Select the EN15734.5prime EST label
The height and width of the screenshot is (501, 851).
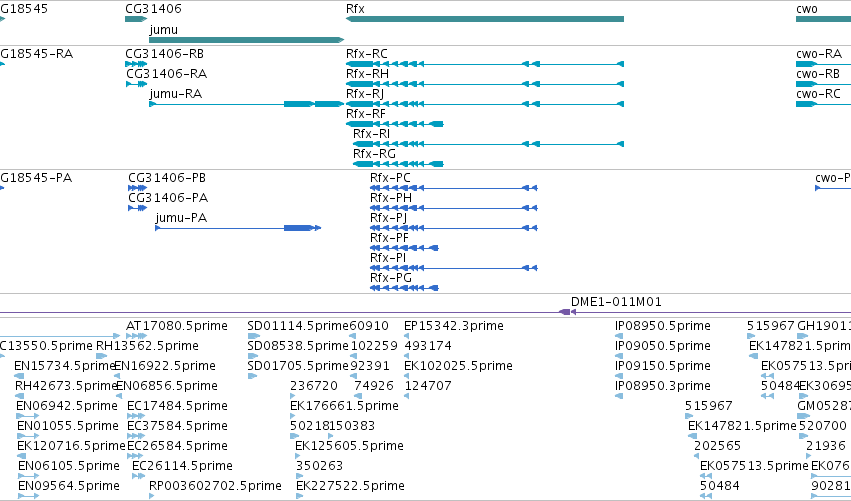[65, 366]
